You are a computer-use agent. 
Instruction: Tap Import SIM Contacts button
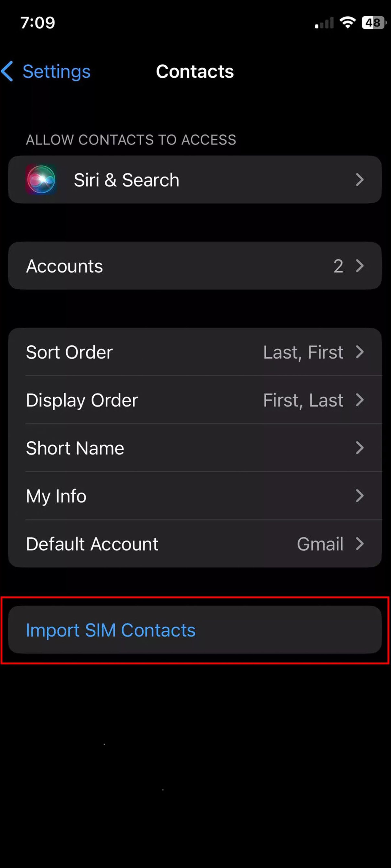tap(195, 629)
